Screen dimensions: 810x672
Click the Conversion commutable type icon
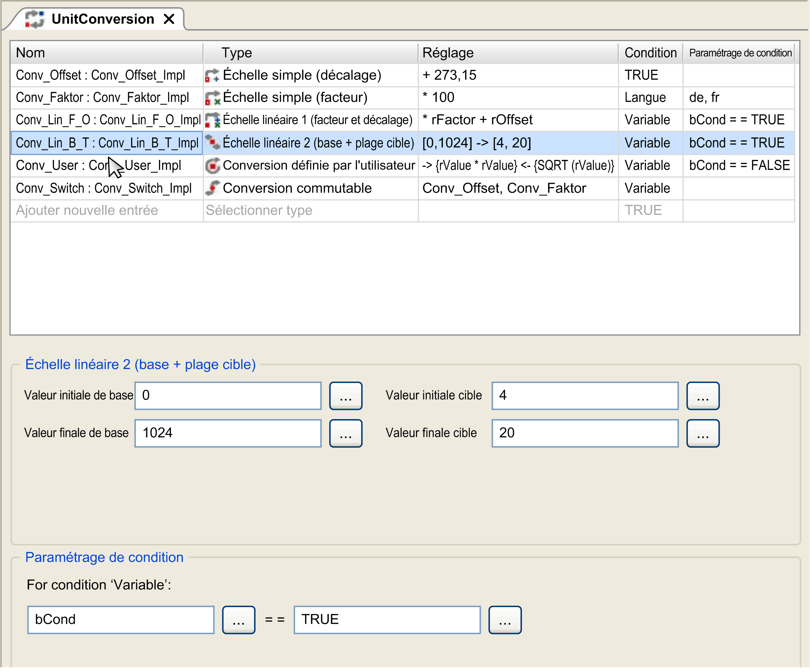coord(212,188)
